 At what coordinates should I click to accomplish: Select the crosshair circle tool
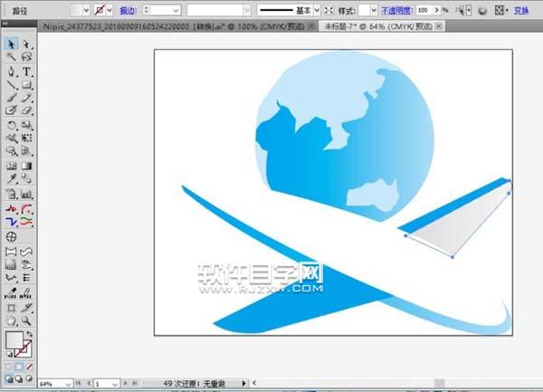click(11, 237)
